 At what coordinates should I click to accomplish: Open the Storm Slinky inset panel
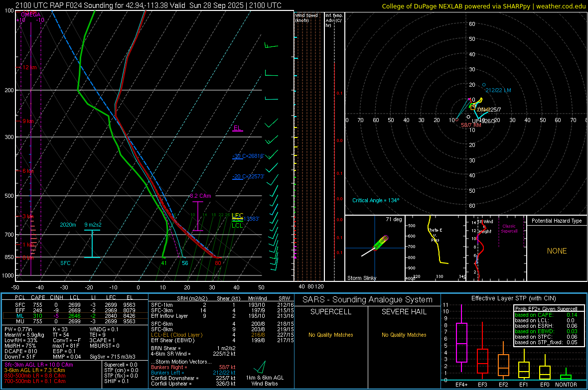[375, 248]
